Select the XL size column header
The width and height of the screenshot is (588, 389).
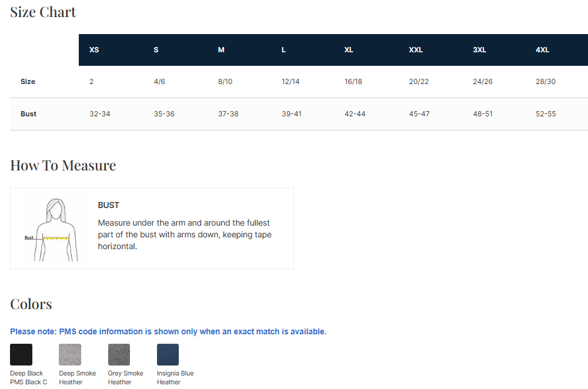point(349,50)
